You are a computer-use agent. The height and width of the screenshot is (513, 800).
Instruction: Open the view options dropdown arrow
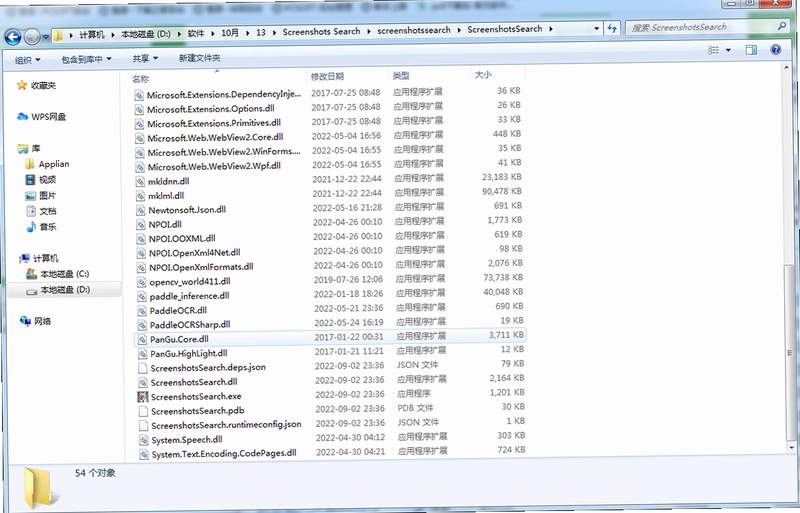(728, 50)
